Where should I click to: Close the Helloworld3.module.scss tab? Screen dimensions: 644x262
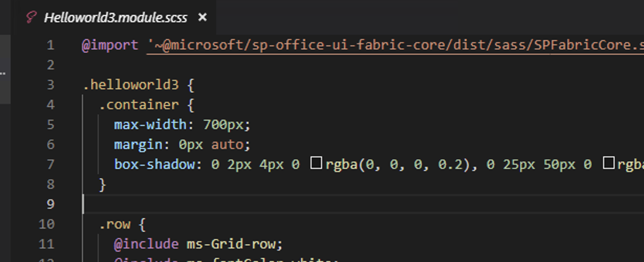202,17
